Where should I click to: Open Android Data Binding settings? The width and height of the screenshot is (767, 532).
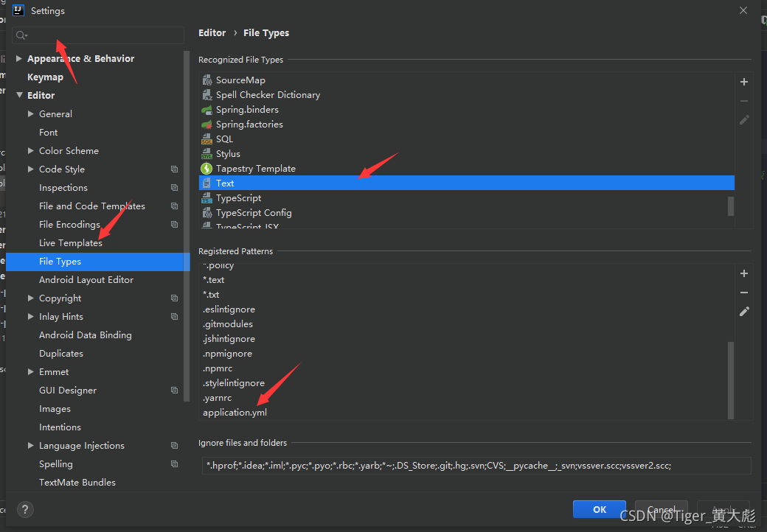pos(85,335)
